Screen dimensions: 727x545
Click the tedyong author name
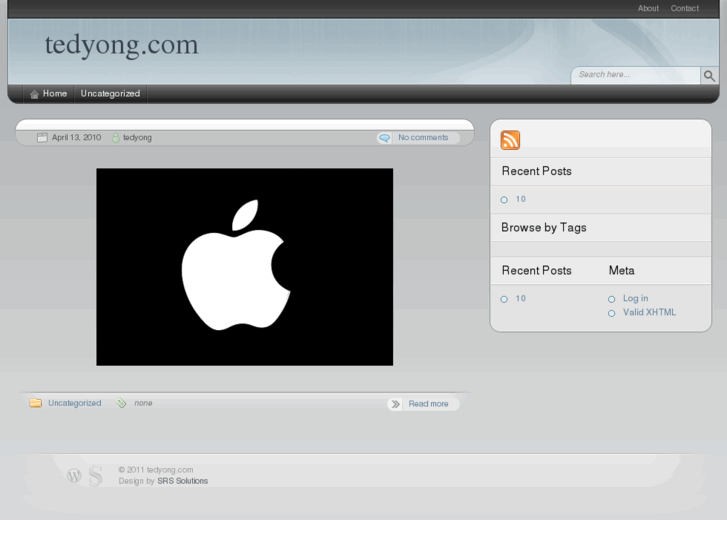137,138
